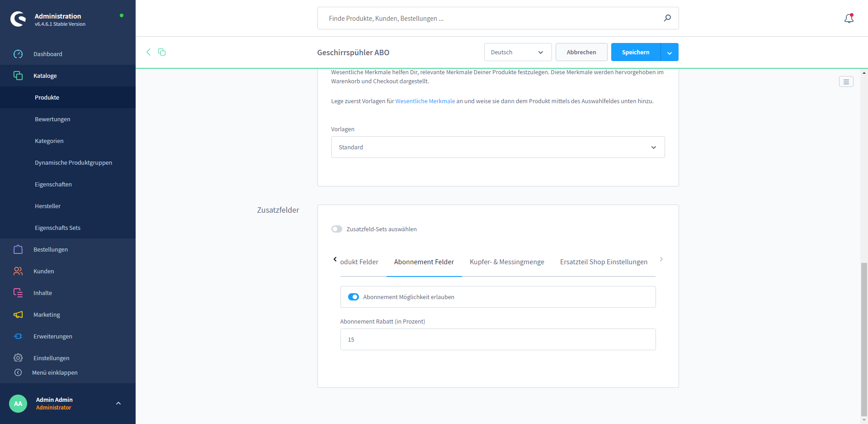Follow the Wesentliche Merkmale link
This screenshot has width=868, height=424.
425,101
